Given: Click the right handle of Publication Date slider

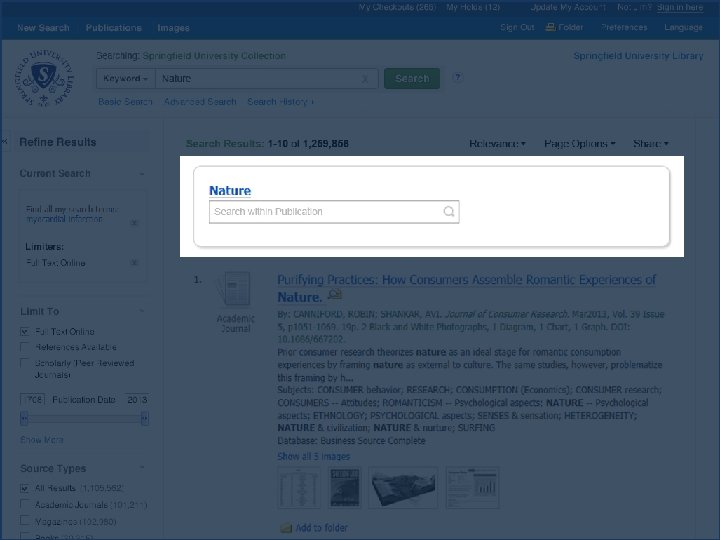Looking at the screenshot, I should [x=145, y=418].
